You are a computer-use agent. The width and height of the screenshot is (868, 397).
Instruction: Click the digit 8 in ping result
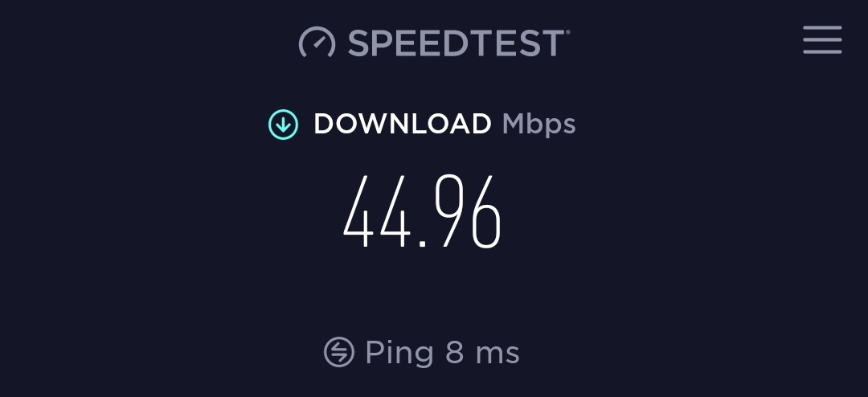coord(454,353)
